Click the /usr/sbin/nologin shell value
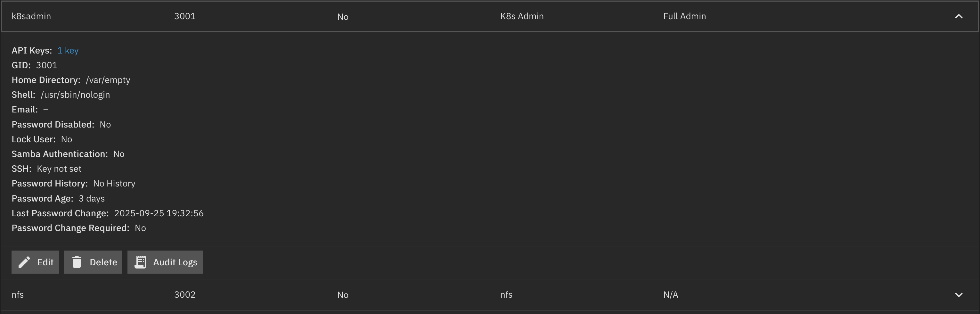This screenshot has height=314, width=980. (x=75, y=95)
